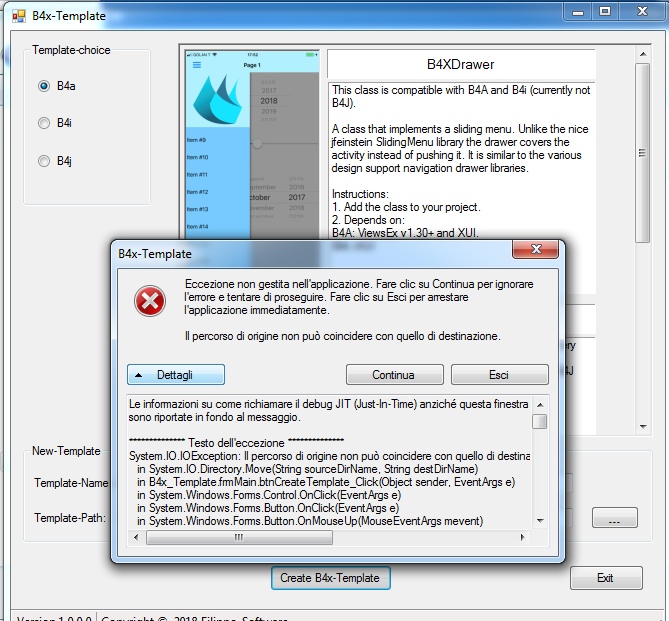Click the template list vertical scrollbar thumb
The width and height of the screenshot is (669, 621).
point(643,153)
